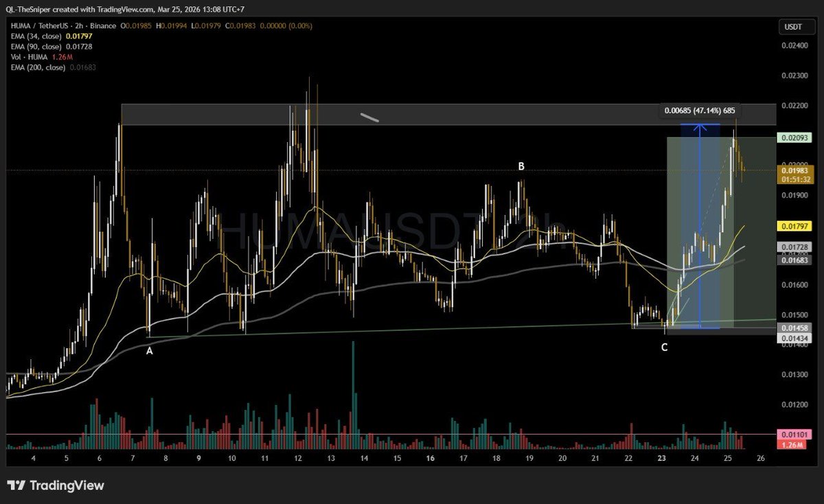Screen dimensions: 824x504
Task: Select the text label B on the chart
Action: click(x=521, y=166)
